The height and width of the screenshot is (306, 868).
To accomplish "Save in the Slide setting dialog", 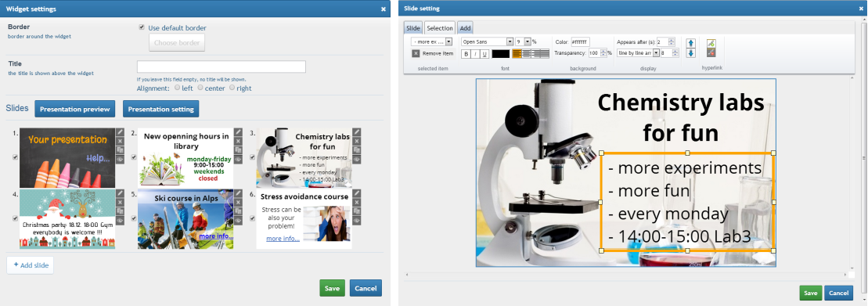I will tap(810, 293).
